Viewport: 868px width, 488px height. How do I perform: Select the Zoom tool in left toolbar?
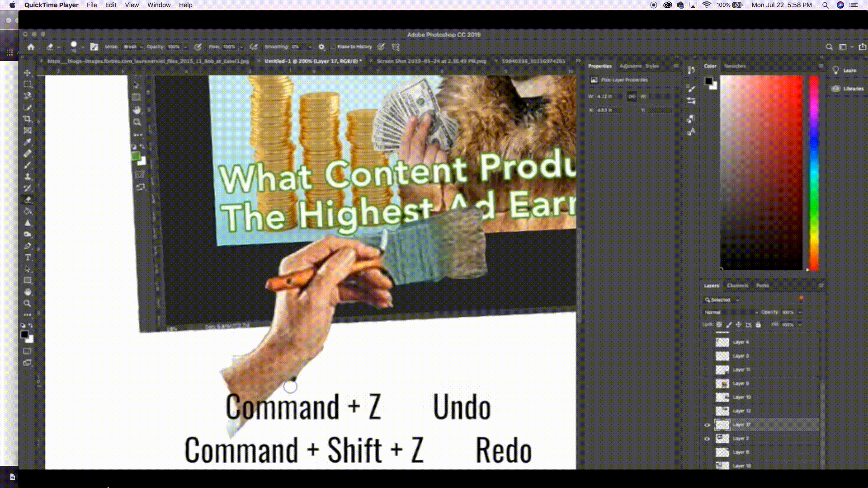pyautogui.click(x=28, y=303)
